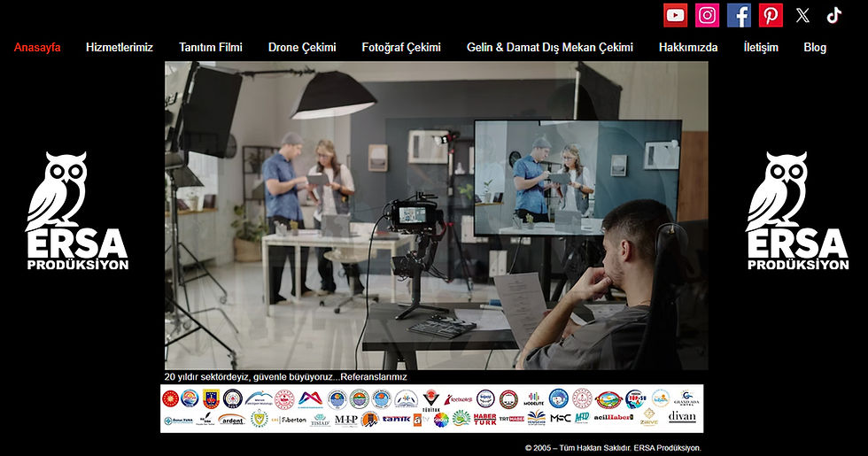Click the colorful Show TV logo
The height and width of the screenshot is (456, 868).
point(441,420)
